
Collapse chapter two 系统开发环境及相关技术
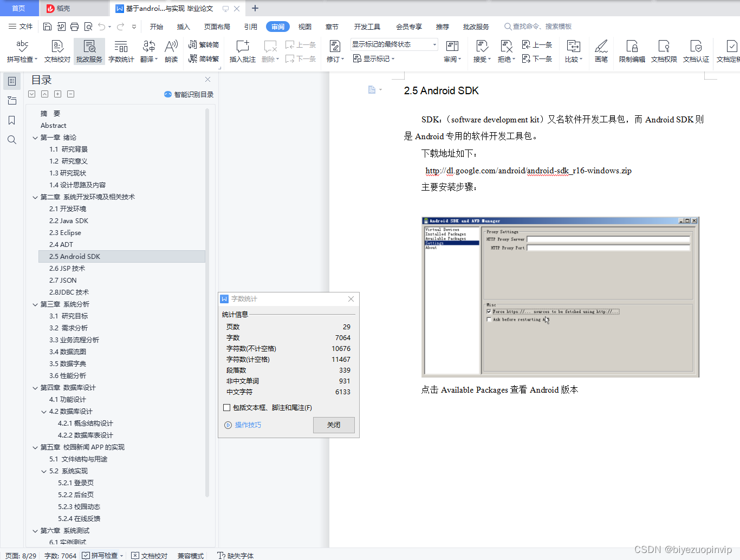pyautogui.click(x=35, y=197)
